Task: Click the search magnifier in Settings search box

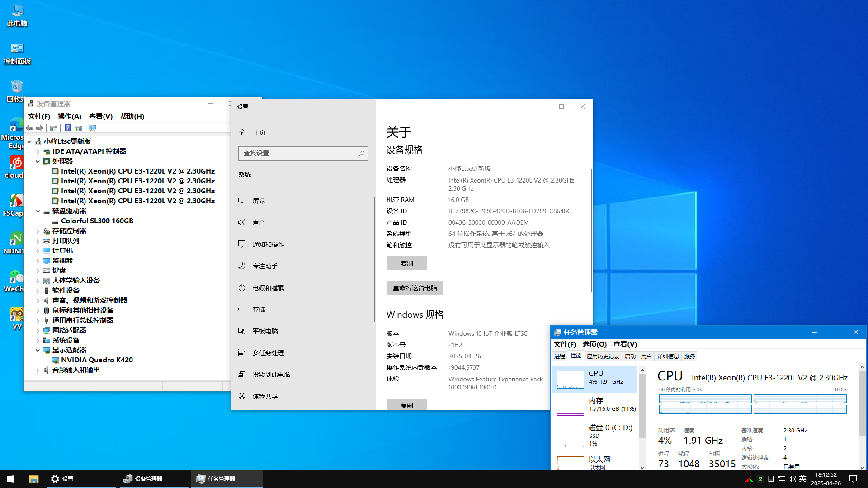Action: (x=362, y=154)
